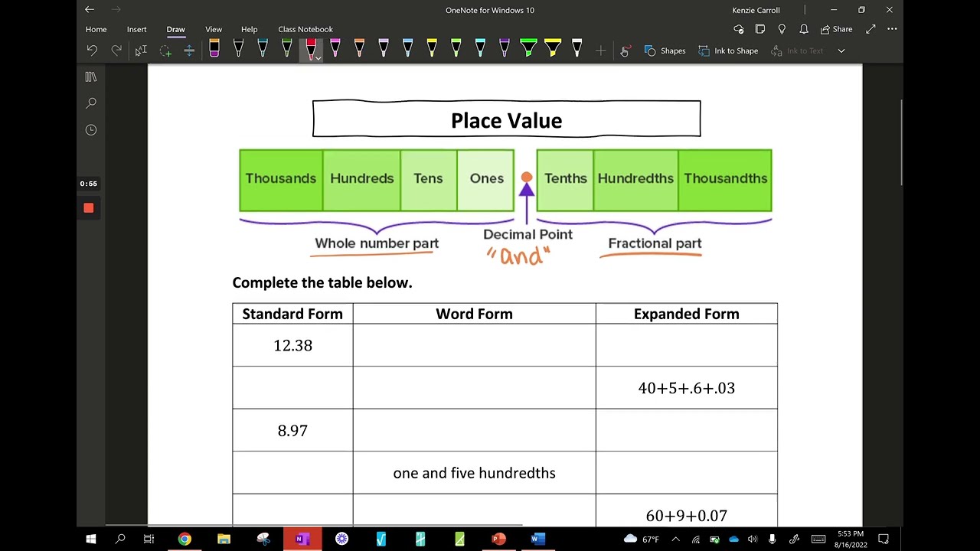Viewport: 980px width, 551px height.
Task: Open the lightbulb tell-me feature
Action: point(782,29)
